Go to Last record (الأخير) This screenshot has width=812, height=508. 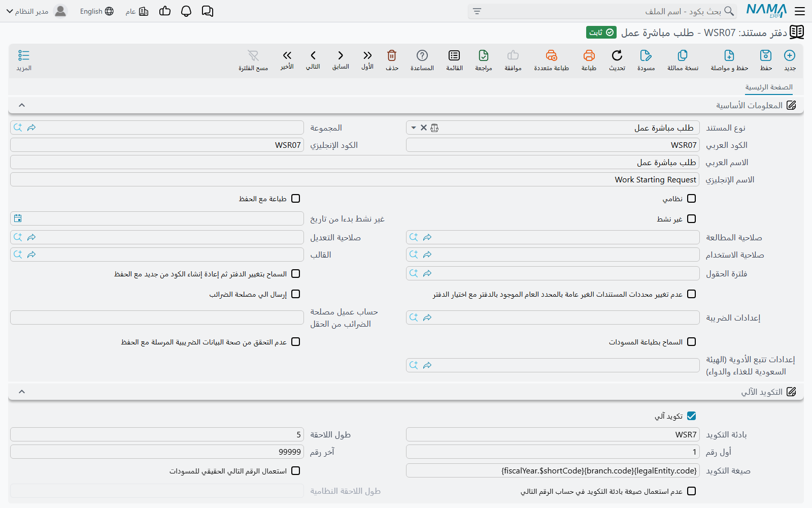287,55
